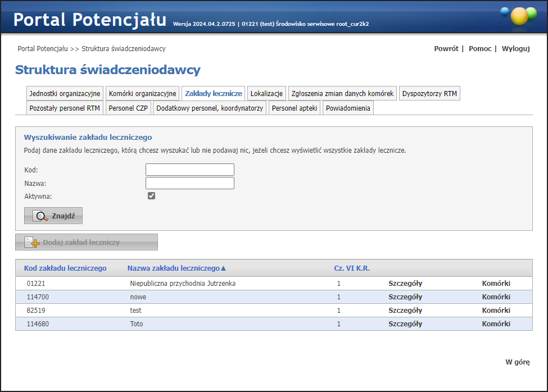Sort by Nazwa zakładu leczniczego column arrow
This screenshot has height=392, width=548.
point(224,268)
